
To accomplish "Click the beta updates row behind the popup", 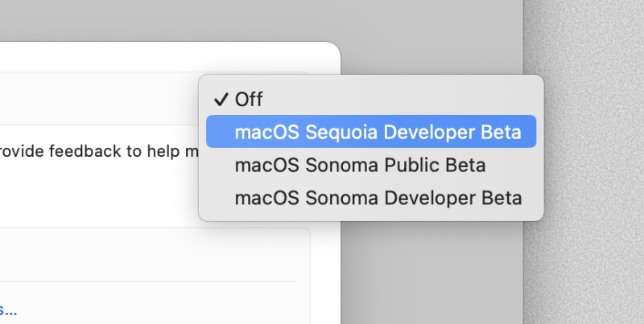I will tap(97, 99).
